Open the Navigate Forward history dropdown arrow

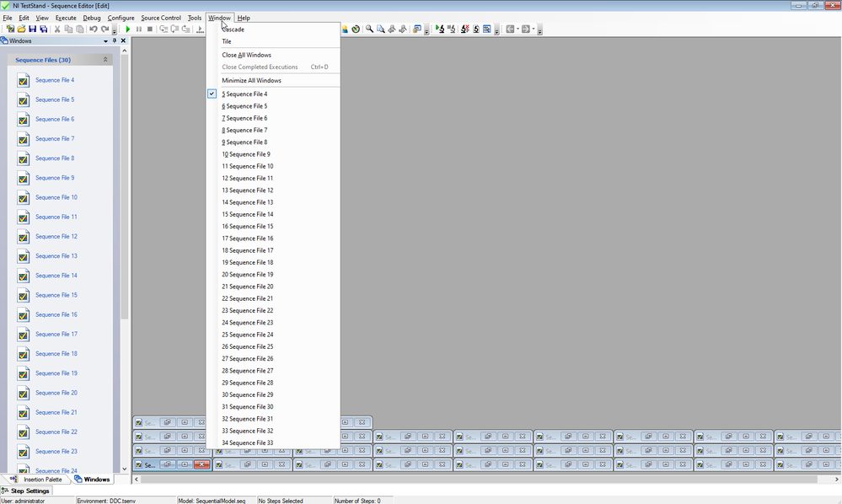click(534, 29)
